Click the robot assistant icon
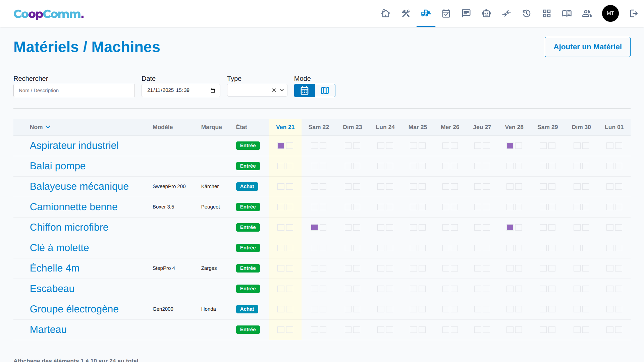The width and height of the screenshot is (644, 362). [x=486, y=13]
